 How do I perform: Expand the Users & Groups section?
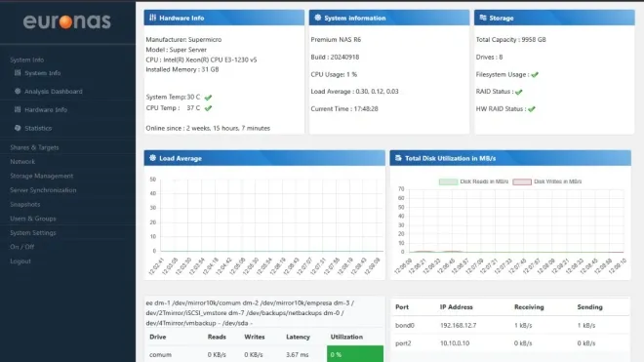(33, 219)
